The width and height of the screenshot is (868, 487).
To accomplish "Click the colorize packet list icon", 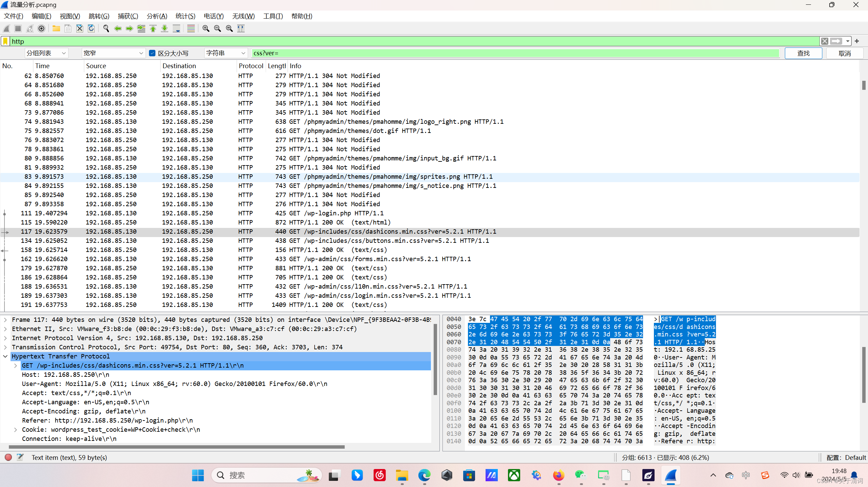I will (191, 28).
